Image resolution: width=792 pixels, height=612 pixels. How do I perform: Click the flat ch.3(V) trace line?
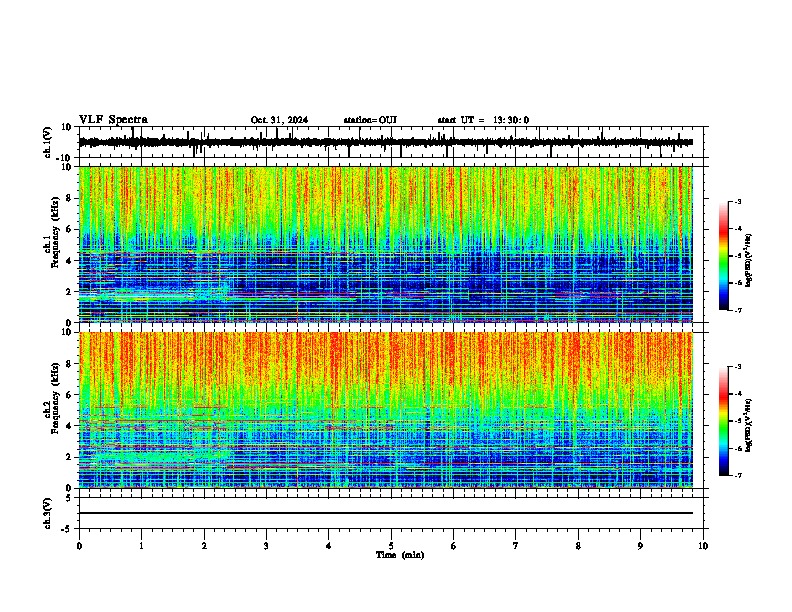[x=386, y=513]
